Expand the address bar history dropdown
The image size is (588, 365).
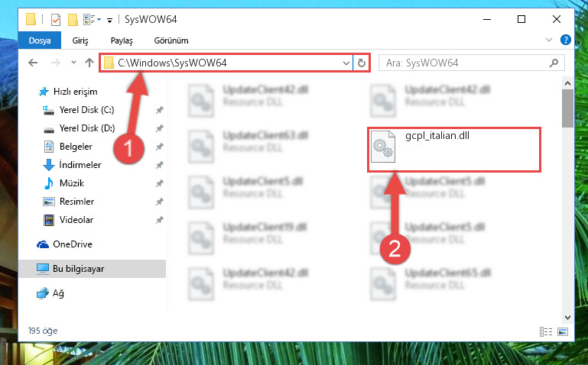pos(346,63)
